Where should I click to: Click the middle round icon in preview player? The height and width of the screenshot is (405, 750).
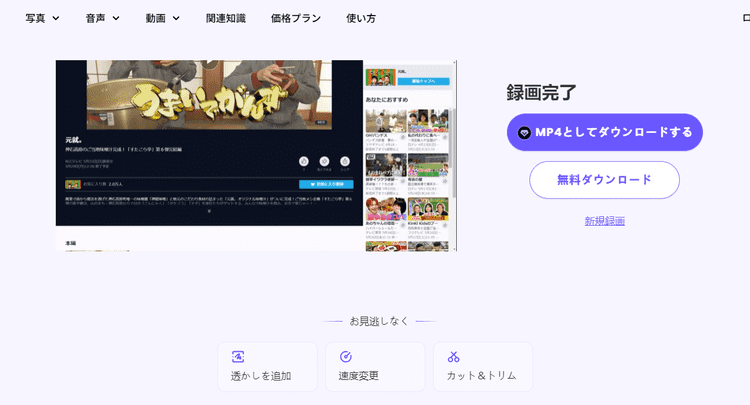(x=324, y=161)
